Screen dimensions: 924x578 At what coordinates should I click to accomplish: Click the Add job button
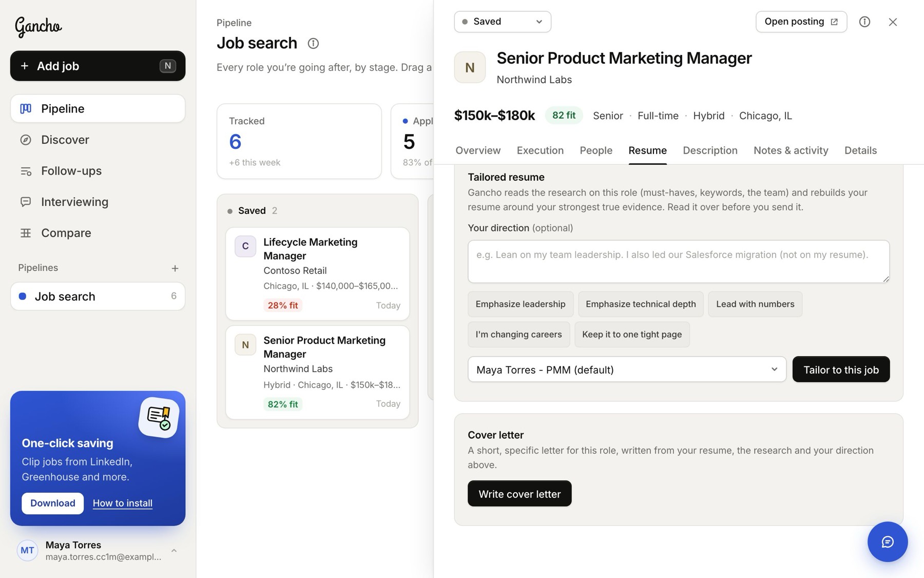coord(98,66)
